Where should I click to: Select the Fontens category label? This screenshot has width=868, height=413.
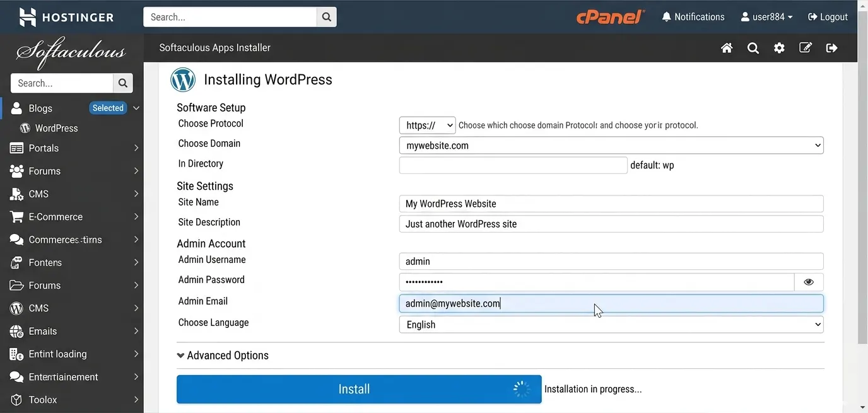pos(45,262)
